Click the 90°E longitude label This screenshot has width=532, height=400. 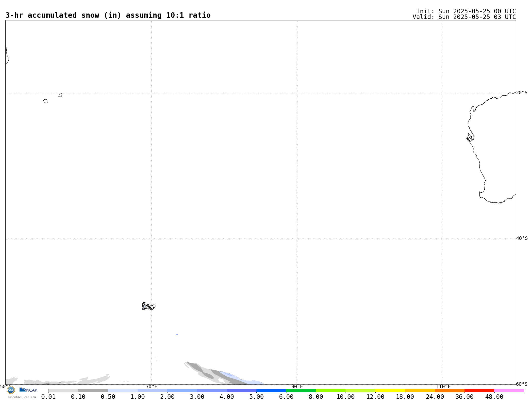[297, 386]
